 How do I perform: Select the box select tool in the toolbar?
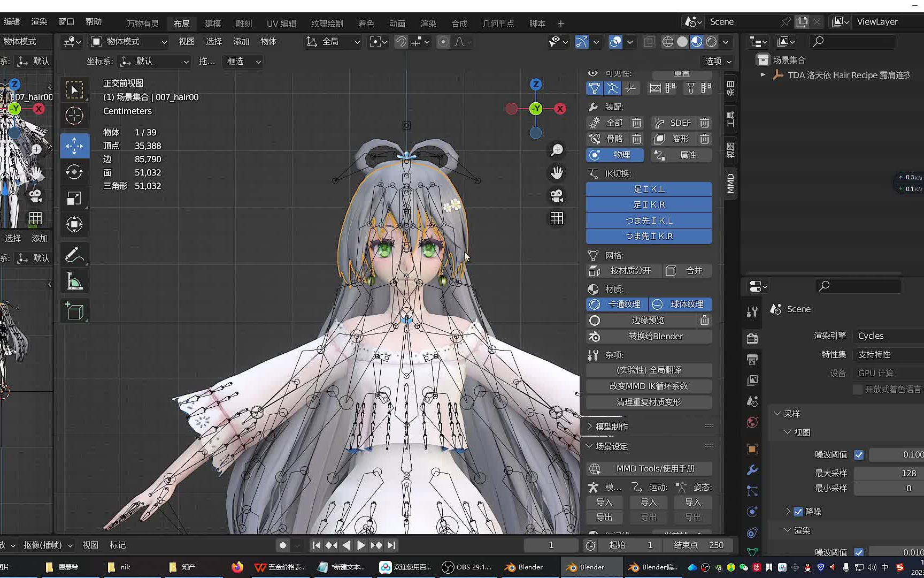click(74, 90)
